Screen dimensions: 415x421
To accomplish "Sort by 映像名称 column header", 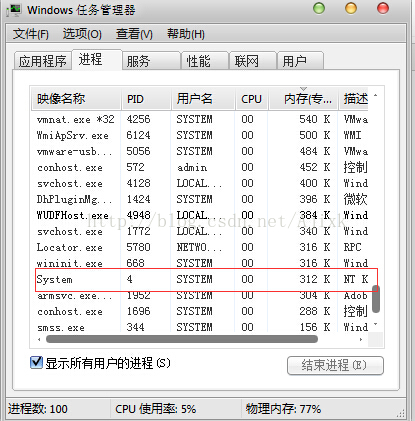I will [x=76, y=99].
